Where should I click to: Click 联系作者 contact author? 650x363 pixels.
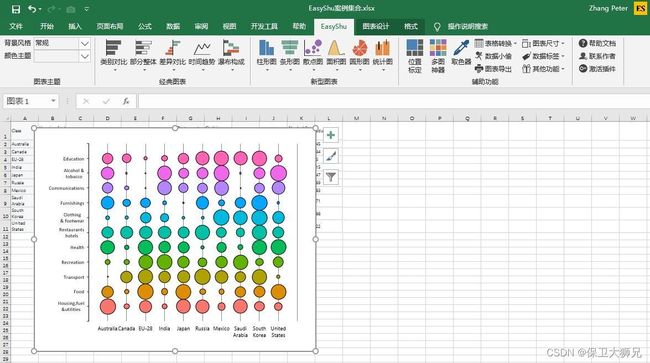(x=597, y=56)
